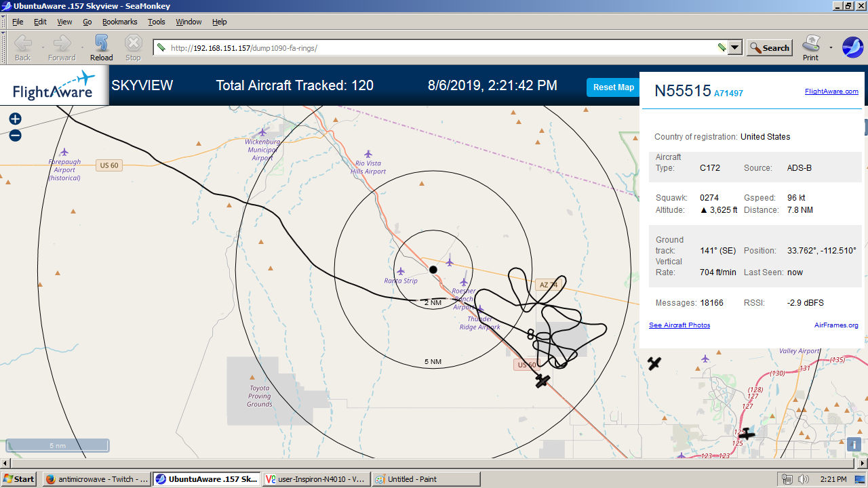
Task: Open the Tools menu
Action: [x=157, y=22]
